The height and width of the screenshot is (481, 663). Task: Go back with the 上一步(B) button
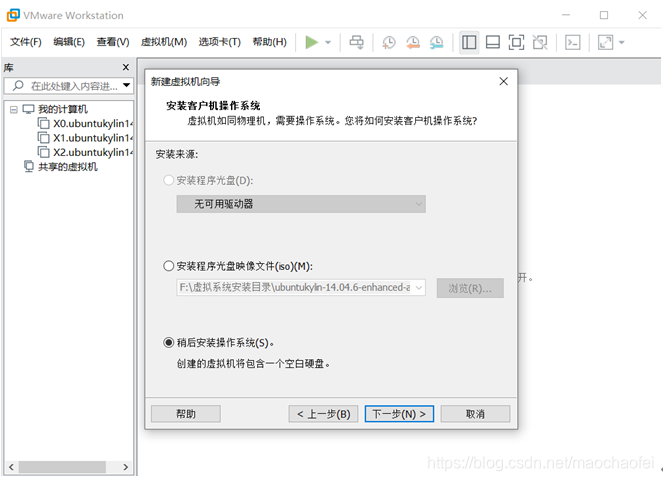pyautogui.click(x=323, y=414)
